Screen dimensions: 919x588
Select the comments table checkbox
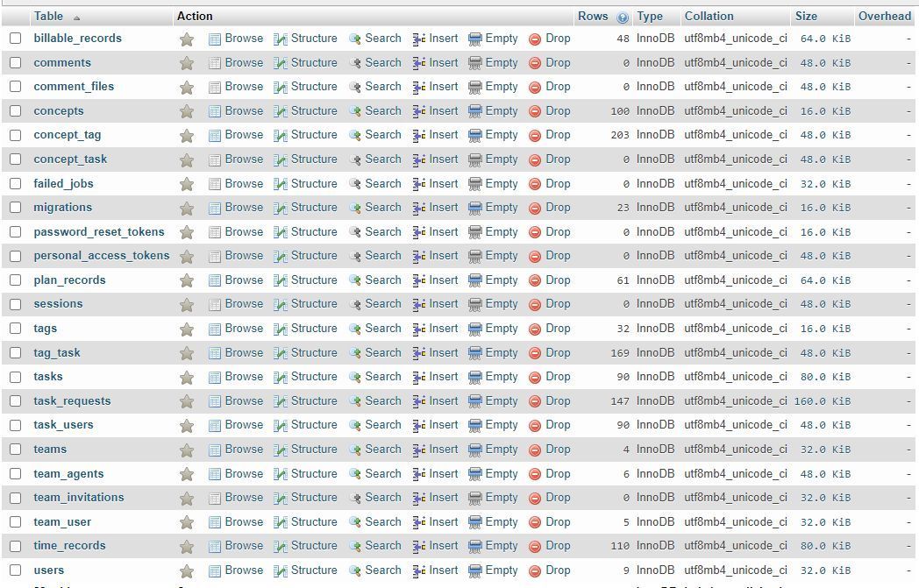(16, 63)
